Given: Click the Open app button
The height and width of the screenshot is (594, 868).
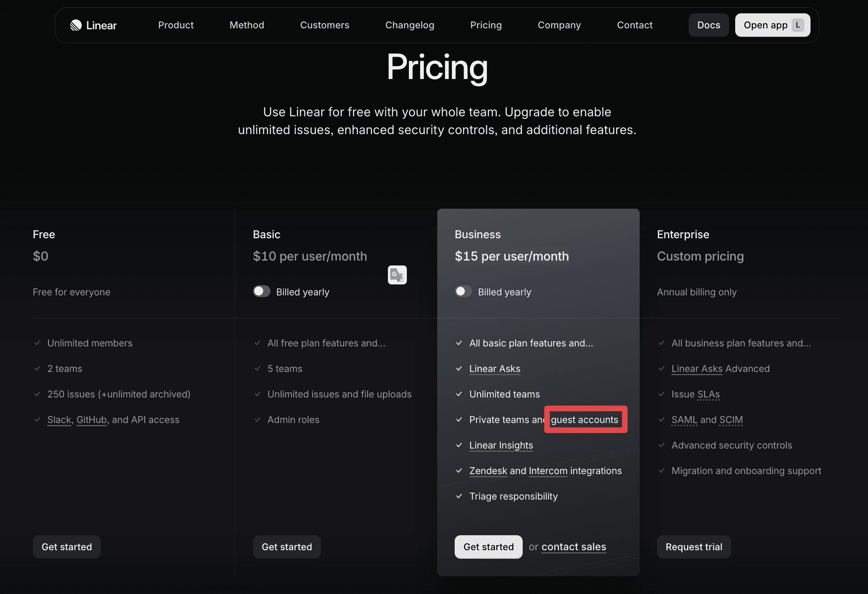Looking at the screenshot, I should pyautogui.click(x=772, y=25).
